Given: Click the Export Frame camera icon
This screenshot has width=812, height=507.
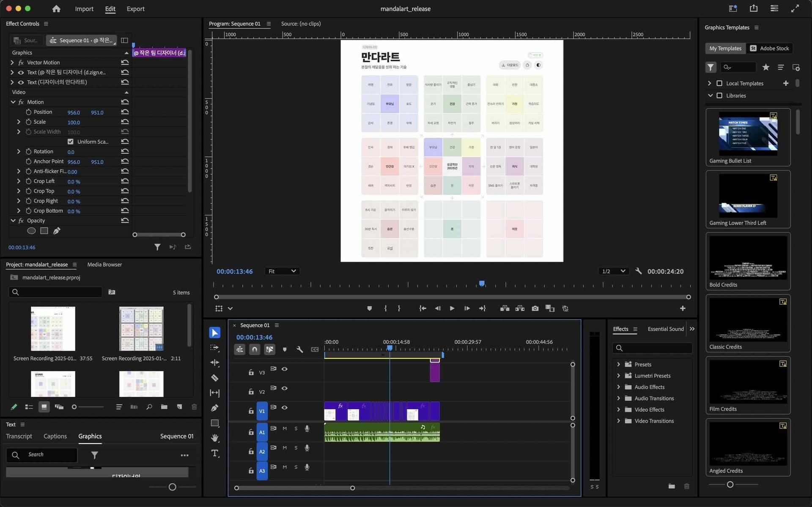Looking at the screenshot, I should pyautogui.click(x=535, y=309).
